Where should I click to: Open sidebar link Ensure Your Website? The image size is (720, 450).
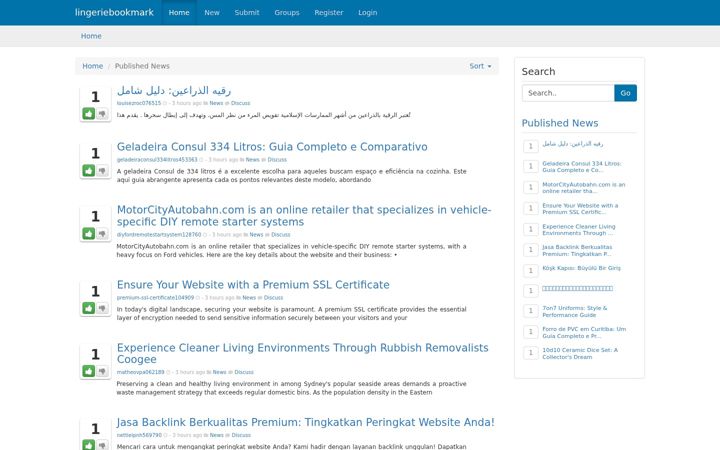tap(580, 209)
